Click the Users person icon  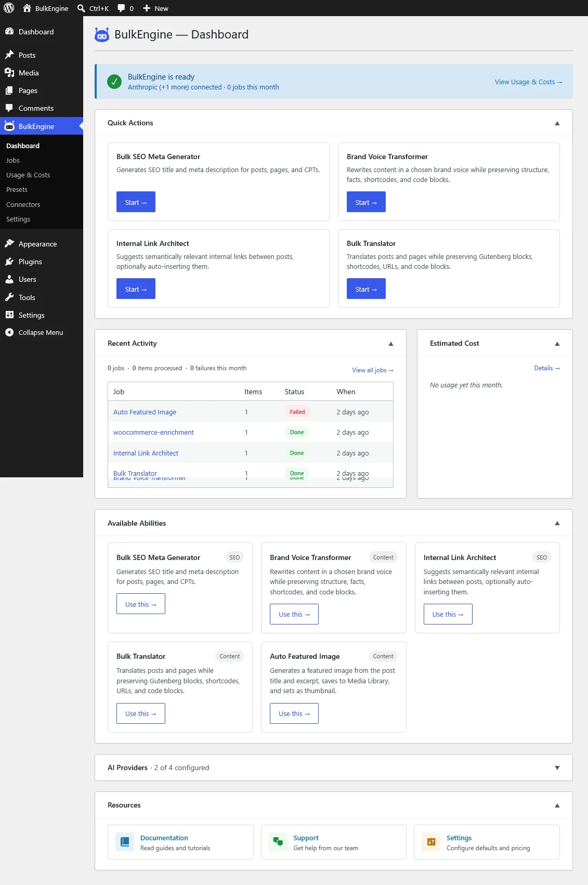pos(9,279)
